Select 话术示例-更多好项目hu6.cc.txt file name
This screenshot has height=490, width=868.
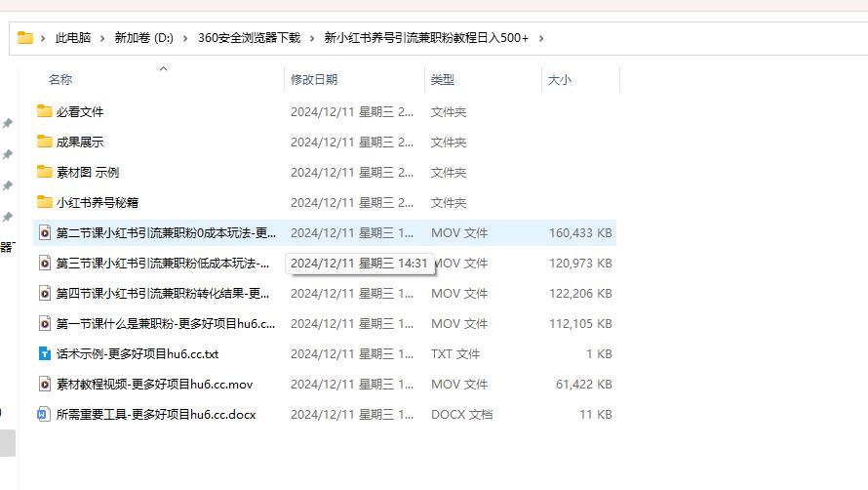pos(138,353)
